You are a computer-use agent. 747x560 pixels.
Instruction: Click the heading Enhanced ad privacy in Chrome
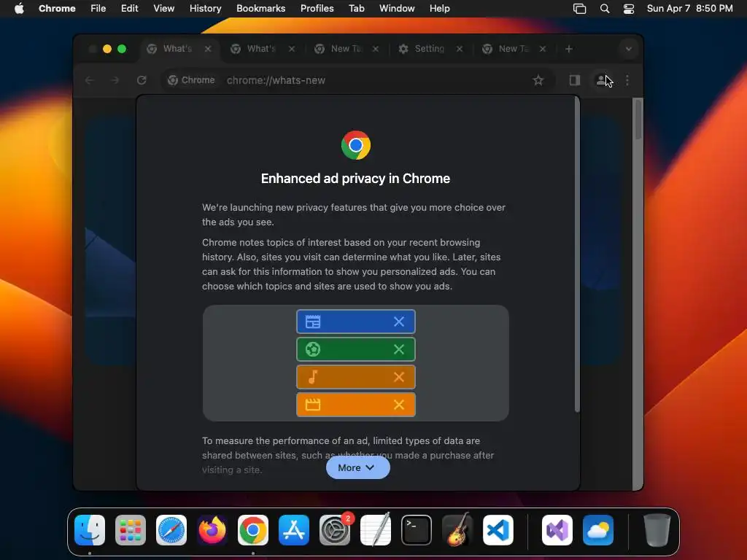click(355, 179)
